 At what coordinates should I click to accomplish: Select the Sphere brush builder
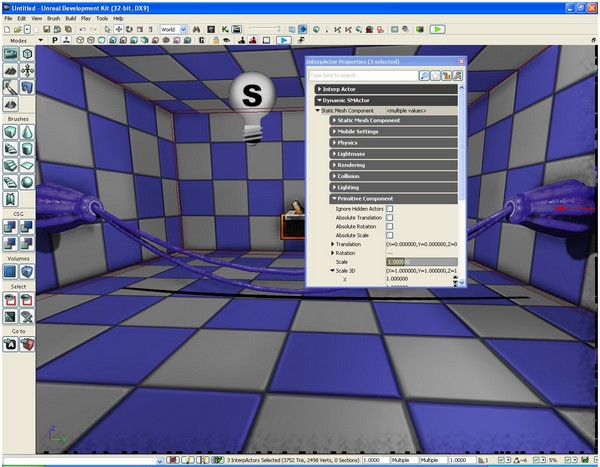[x=27, y=182]
